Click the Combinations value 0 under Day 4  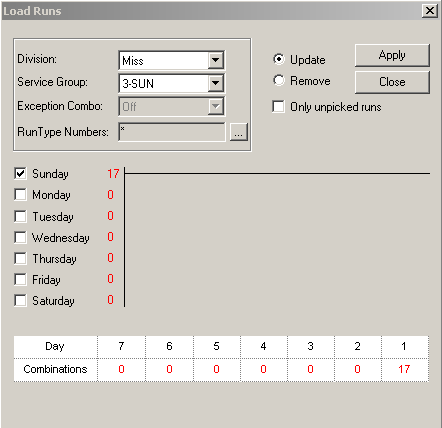[x=263, y=369]
